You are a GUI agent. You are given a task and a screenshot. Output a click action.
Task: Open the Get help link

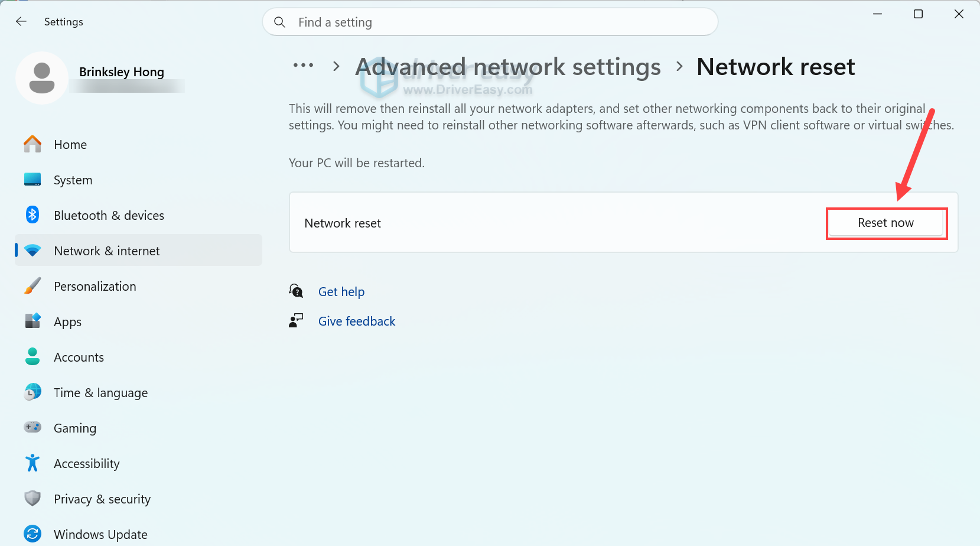tap(341, 291)
